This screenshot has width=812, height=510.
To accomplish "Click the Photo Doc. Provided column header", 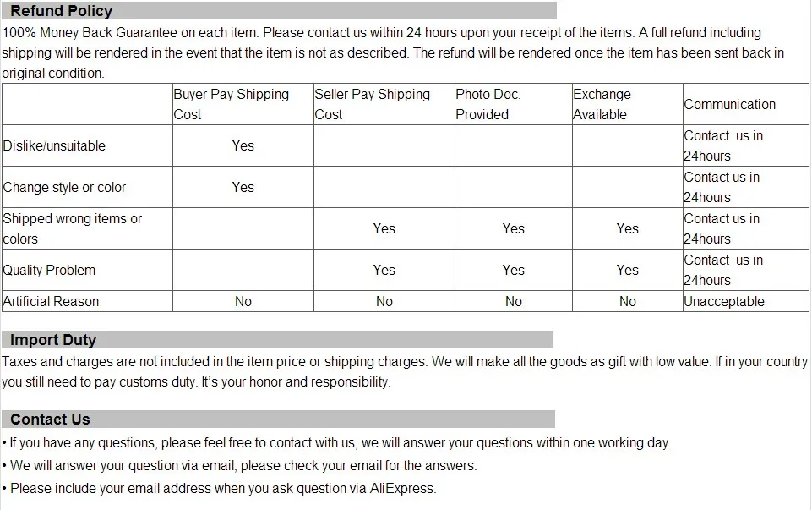I will tap(513, 104).
